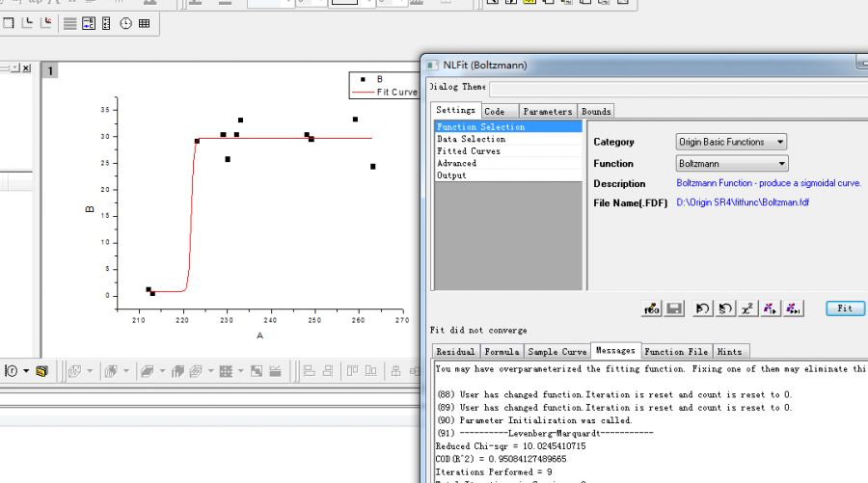The image size is (868, 483).
Task: Select Data Selection in settings list
Action: point(471,139)
